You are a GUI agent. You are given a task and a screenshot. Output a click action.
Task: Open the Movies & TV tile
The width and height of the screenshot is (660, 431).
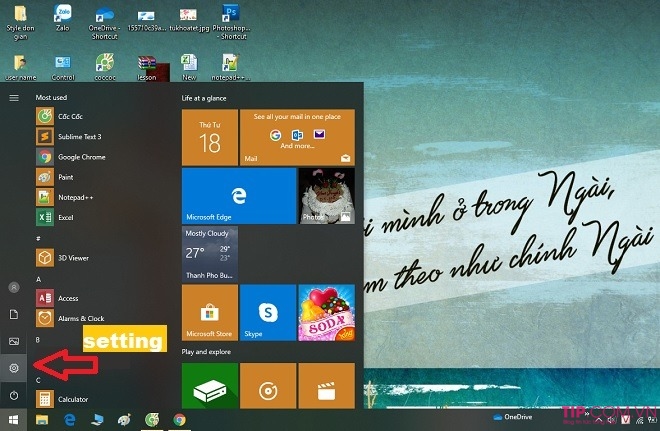tap(327, 386)
